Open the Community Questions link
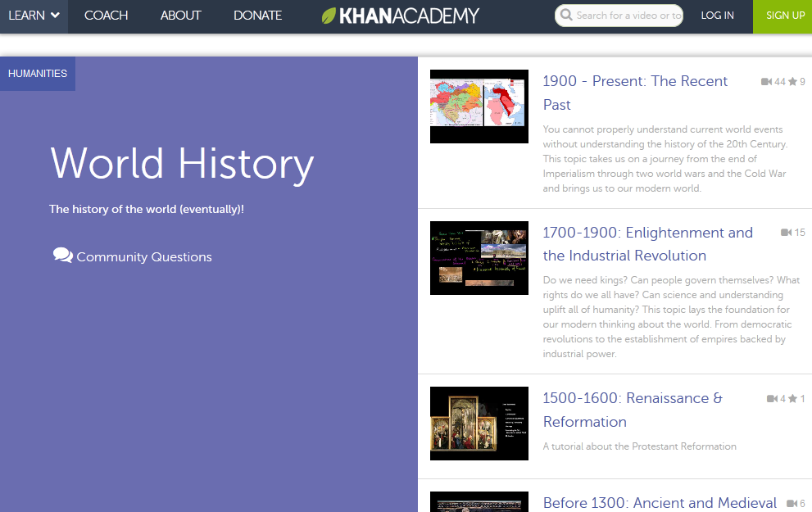This screenshot has height=512, width=812. (144, 256)
